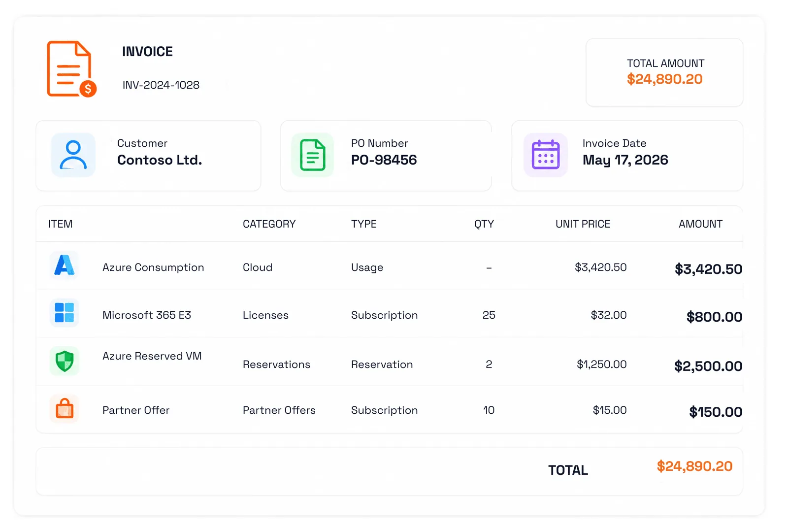788x532 pixels.
Task: Click the Partner Offers category cell
Action: click(x=279, y=410)
